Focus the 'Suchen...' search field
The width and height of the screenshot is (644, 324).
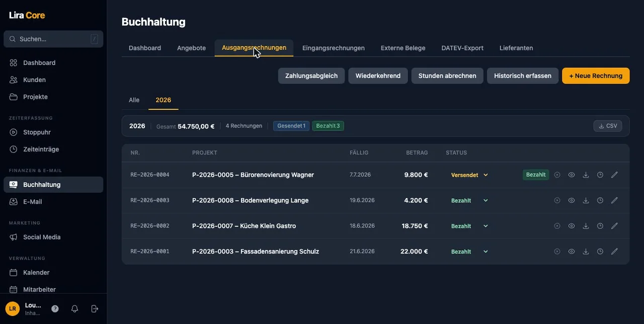[53, 39]
